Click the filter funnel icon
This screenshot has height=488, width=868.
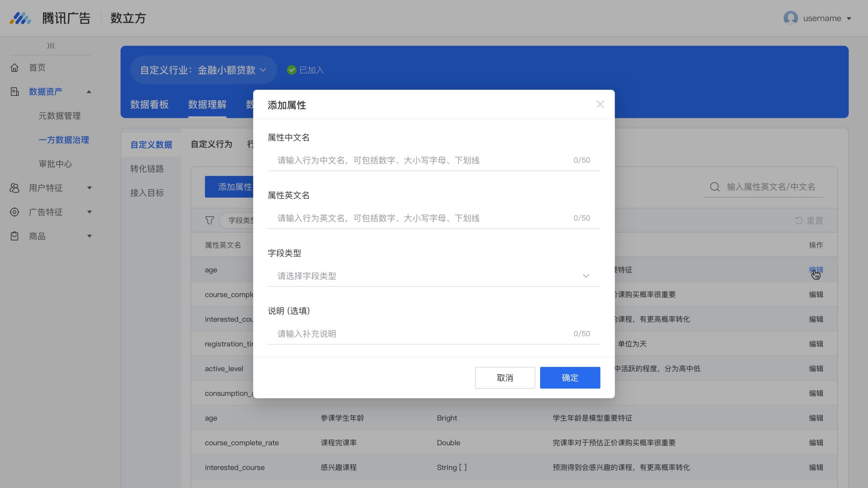[x=210, y=220]
